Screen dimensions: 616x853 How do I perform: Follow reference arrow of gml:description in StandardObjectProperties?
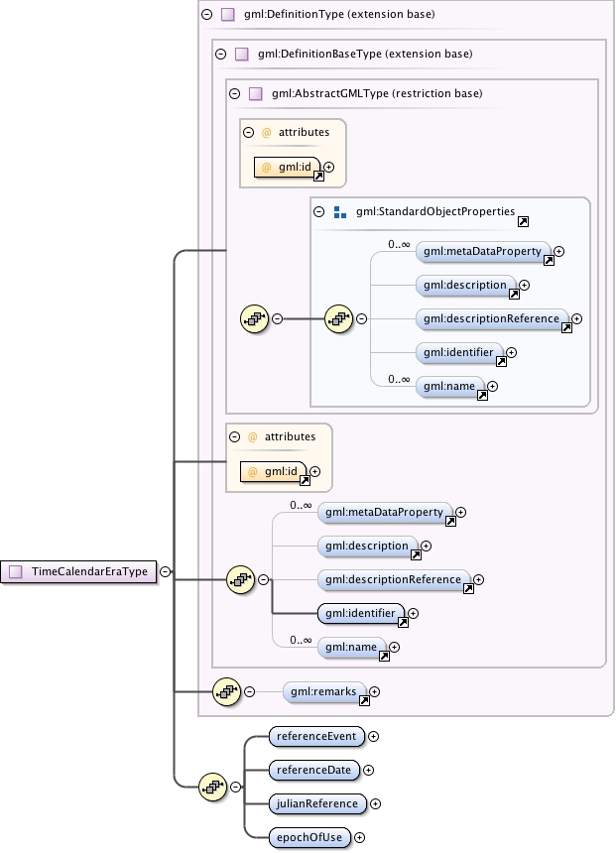tap(514, 295)
